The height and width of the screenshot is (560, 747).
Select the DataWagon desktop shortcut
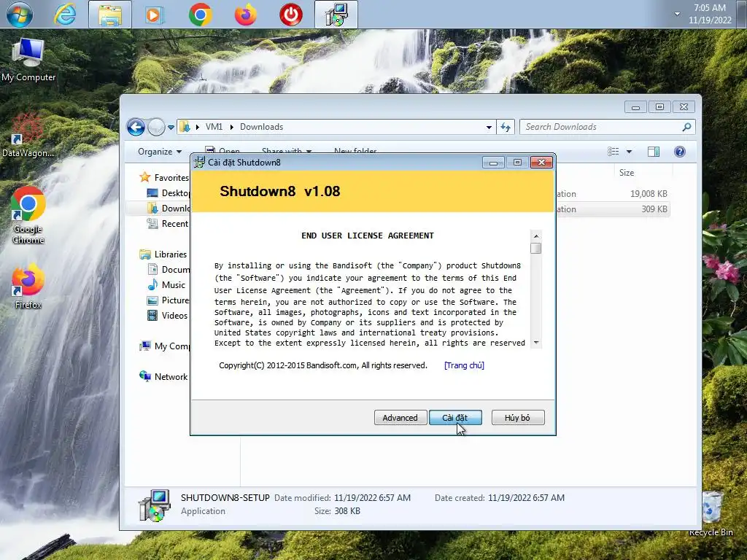28,135
